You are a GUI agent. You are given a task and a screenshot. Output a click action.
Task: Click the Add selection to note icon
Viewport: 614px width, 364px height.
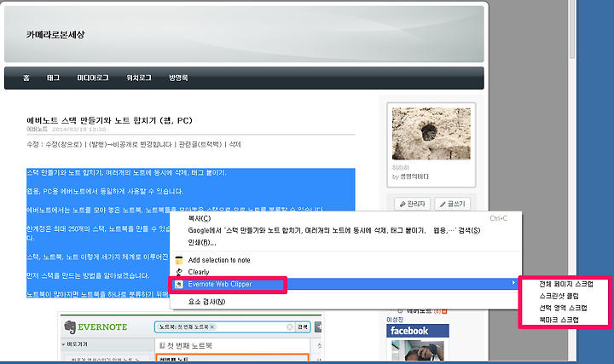click(x=179, y=260)
